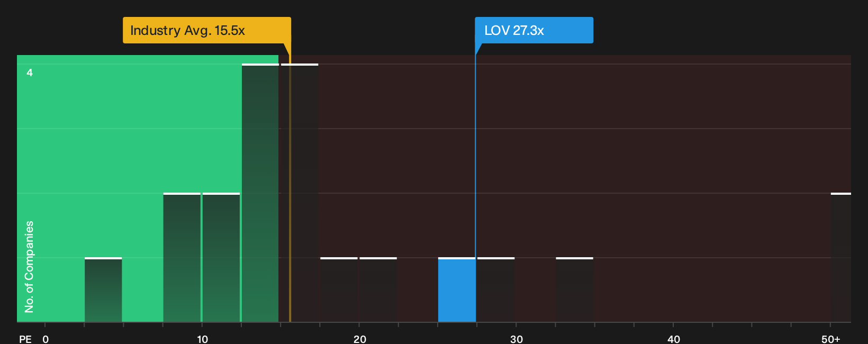Click the histogram bar at PE 15–17.5
868x344 pixels.
pyautogui.click(x=300, y=193)
